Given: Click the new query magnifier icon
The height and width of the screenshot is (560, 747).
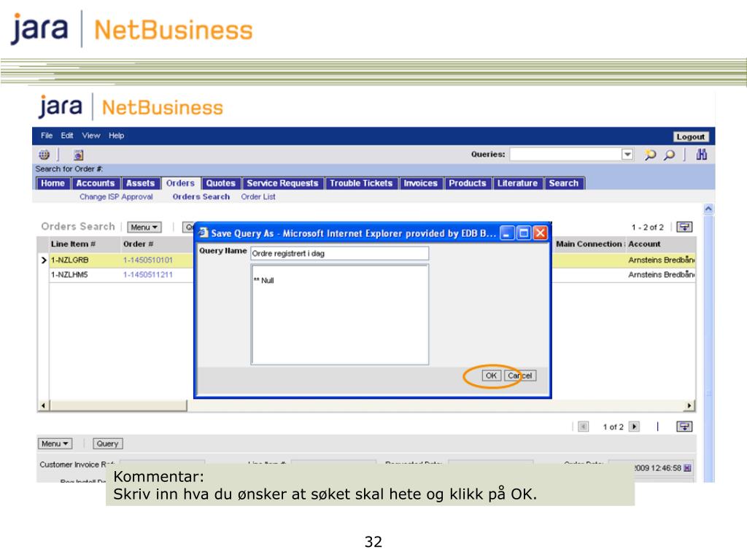Looking at the screenshot, I should point(650,155).
